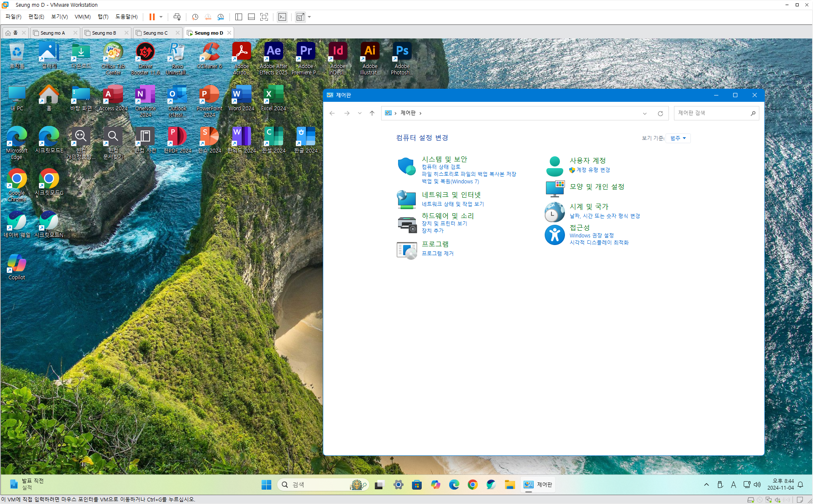Open the System and Security shield icon
813x504 pixels.
pos(406,166)
